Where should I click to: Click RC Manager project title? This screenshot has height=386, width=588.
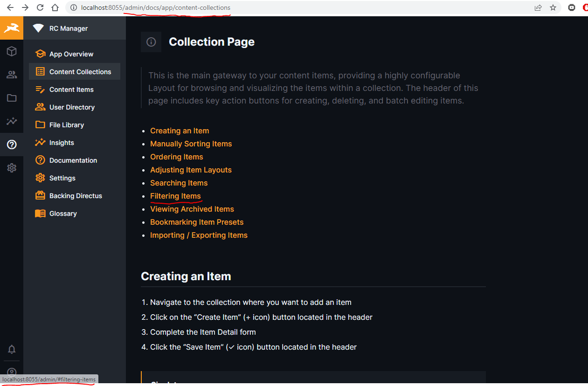[69, 28]
